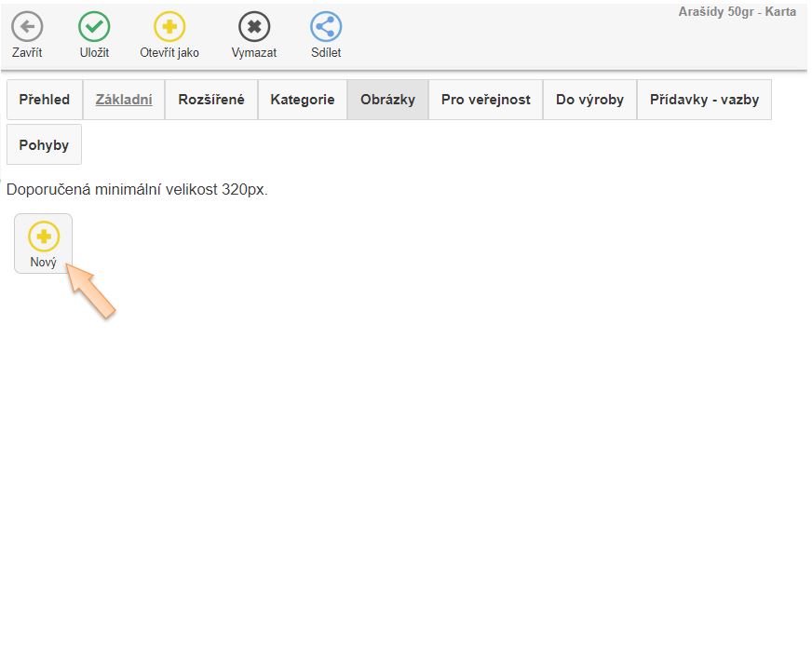Switch to the Do výroby tab

589,100
